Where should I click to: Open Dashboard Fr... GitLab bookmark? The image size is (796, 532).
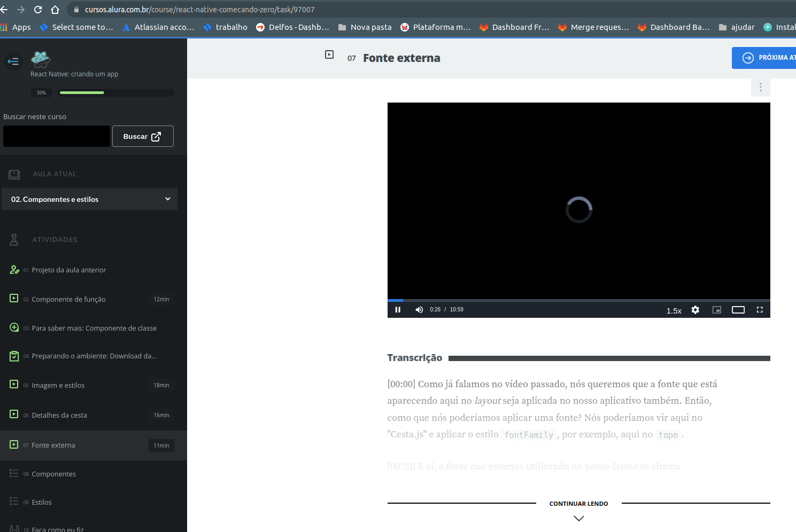pos(514,27)
